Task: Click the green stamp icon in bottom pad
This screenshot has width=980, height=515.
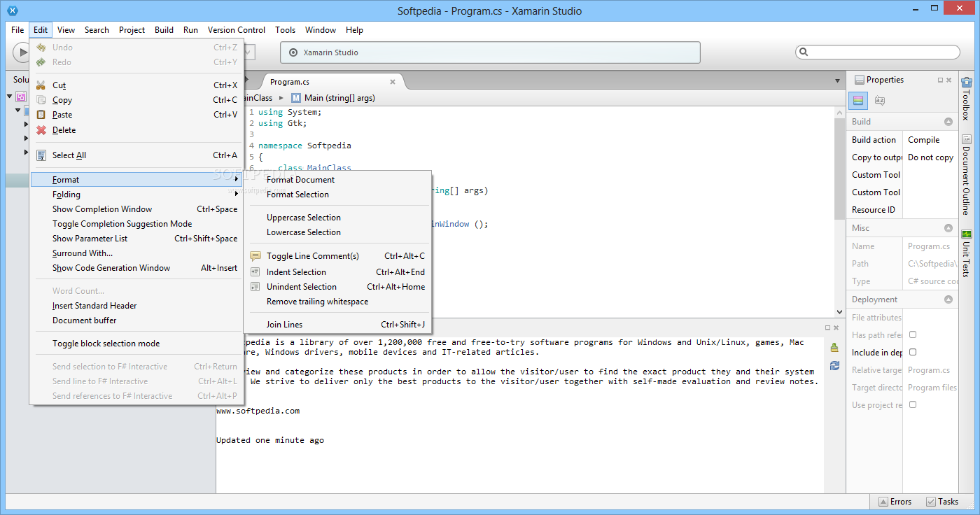Action: [834, 347]
